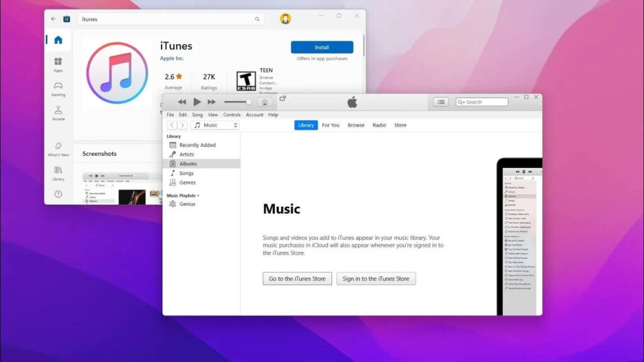
Task: Click the iTunes play button
Action: pos(197,102)
